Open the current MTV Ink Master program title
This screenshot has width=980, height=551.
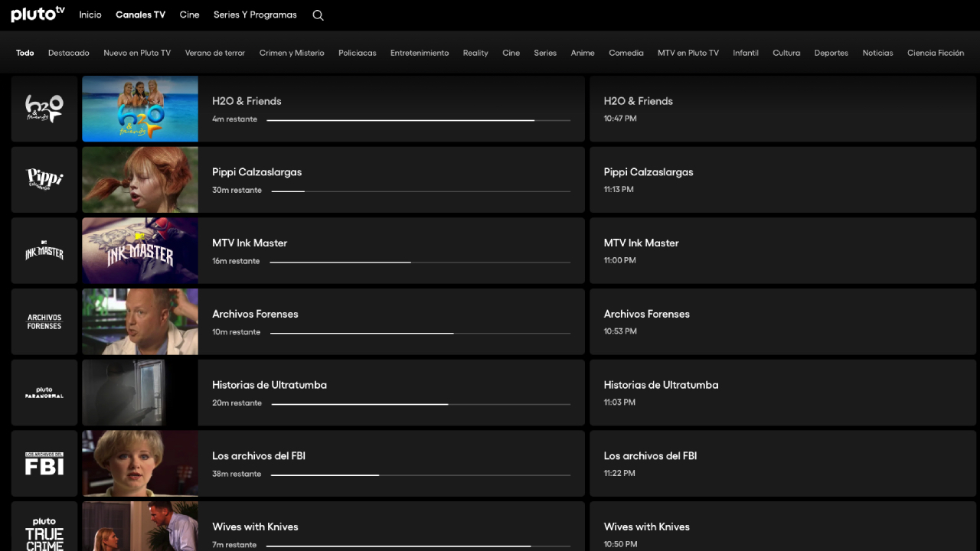250,243
